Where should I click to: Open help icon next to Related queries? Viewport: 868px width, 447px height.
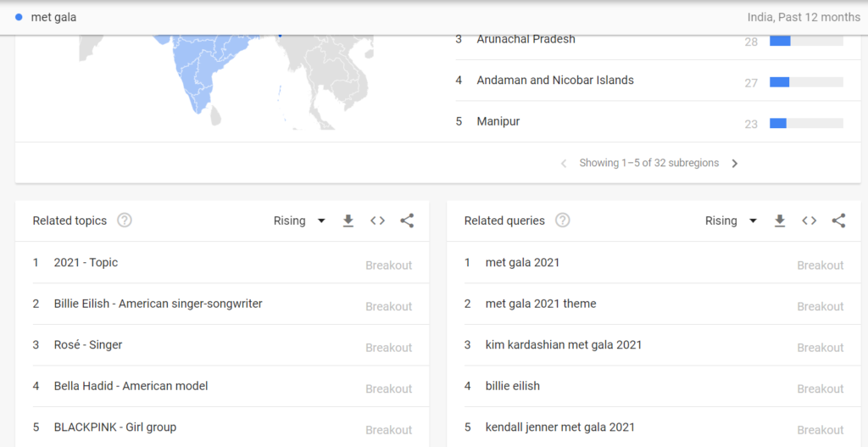(562, 221)
